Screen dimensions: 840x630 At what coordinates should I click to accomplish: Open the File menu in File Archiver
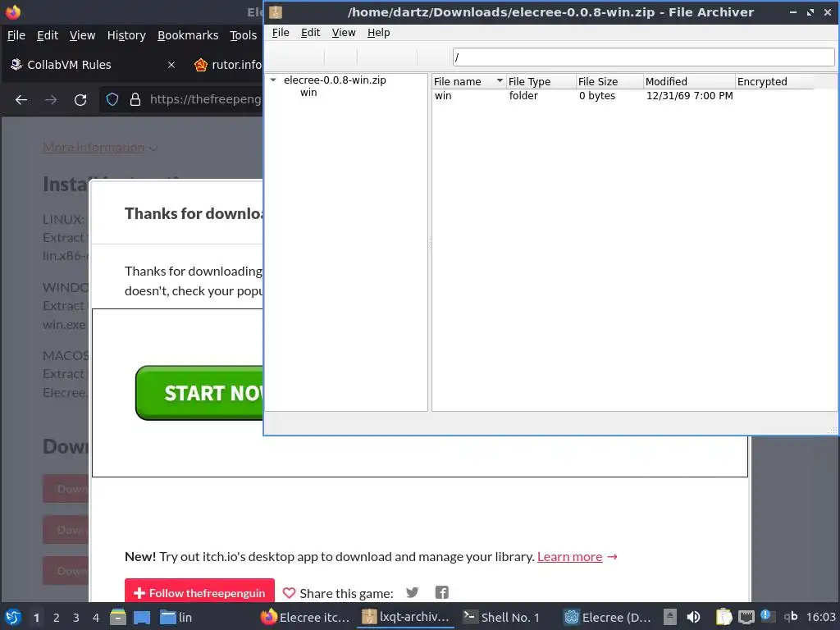(281, 33)
